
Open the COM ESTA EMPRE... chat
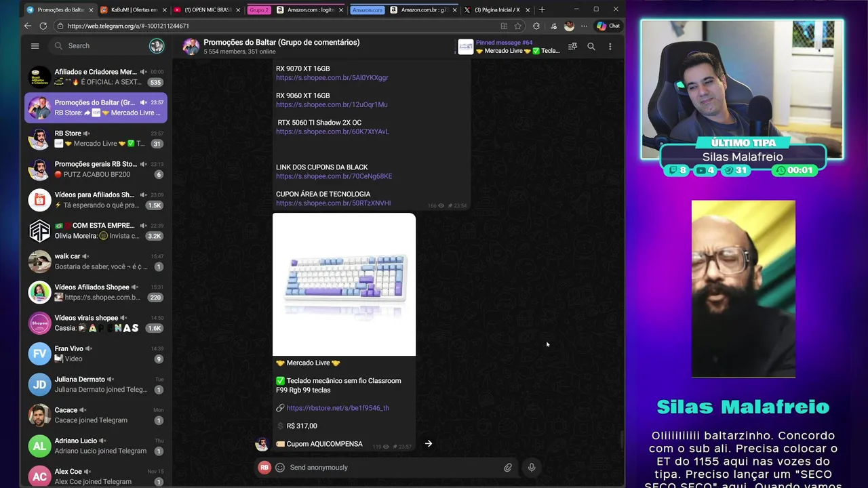pyautogui.click(x=96, y=230)
